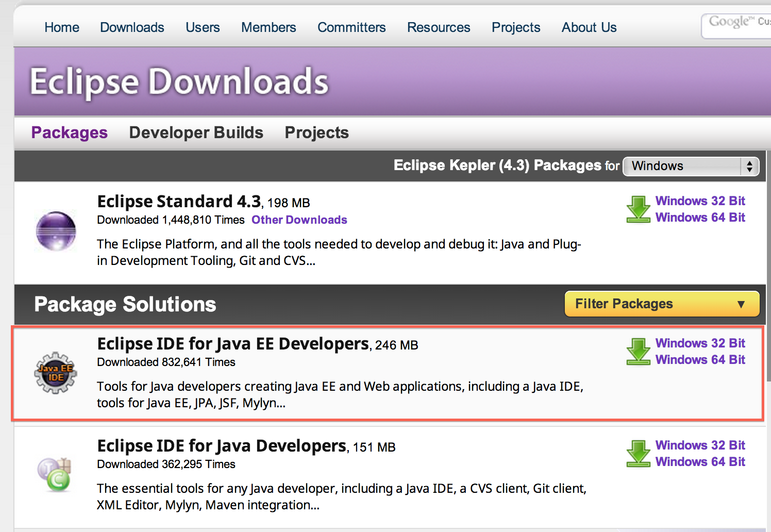Viewport: 771px width, 532px height.
Task: Switch to Projects tab below the banner
Action: (x=317, y=133)
